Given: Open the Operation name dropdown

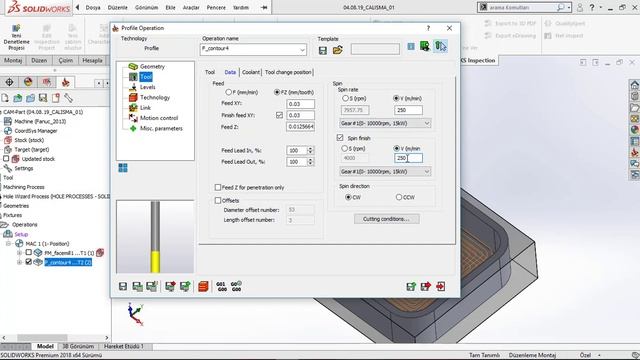Looking at the screenshot, I should point(302,50).
